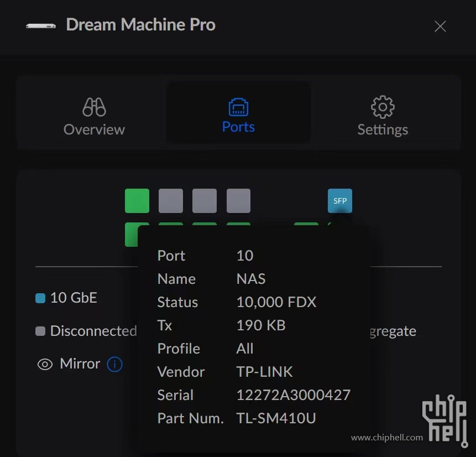Click the Disconnected gray legend swatch
Viewport: 476px width, 457px height.
pos(40,331)
